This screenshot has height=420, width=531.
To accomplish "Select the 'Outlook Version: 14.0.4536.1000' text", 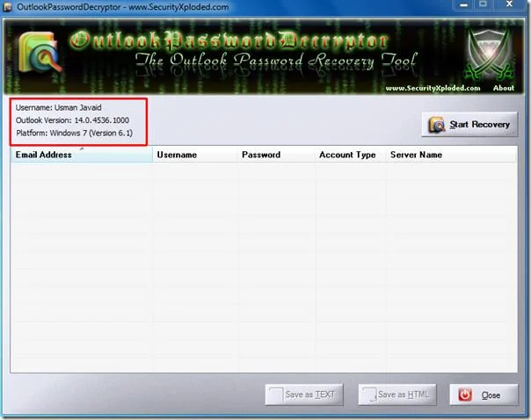I will tap(72, 120).
